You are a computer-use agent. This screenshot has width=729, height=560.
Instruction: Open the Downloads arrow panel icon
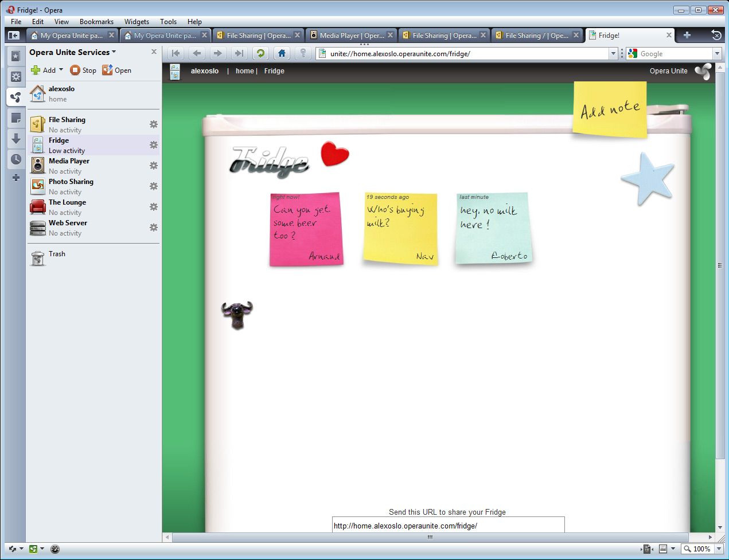pos(16,139)
